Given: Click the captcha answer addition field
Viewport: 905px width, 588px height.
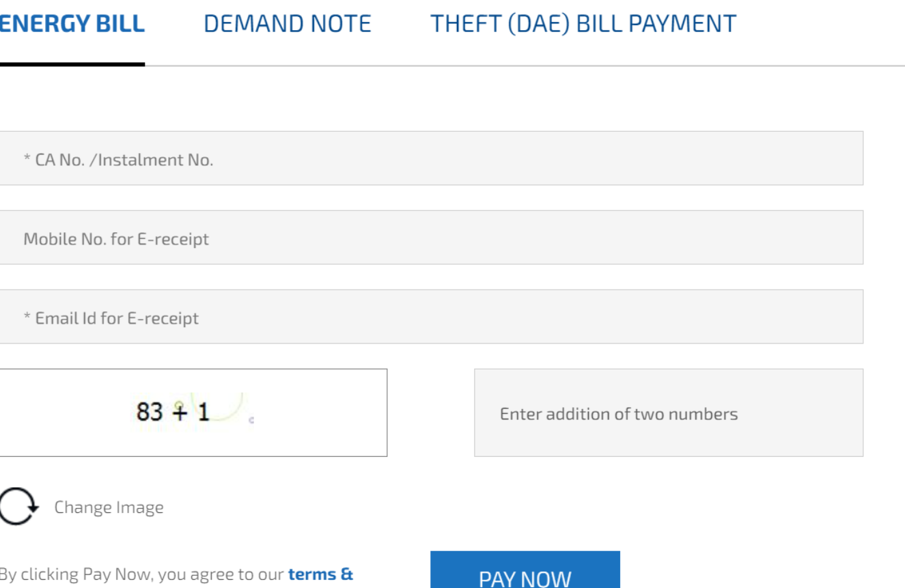Looking at the screenshot, I should tap(668, 413).
